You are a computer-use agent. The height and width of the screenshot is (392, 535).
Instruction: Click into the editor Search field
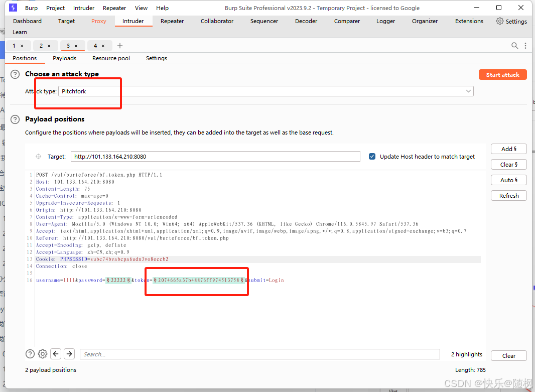click(x=259, y=354)
